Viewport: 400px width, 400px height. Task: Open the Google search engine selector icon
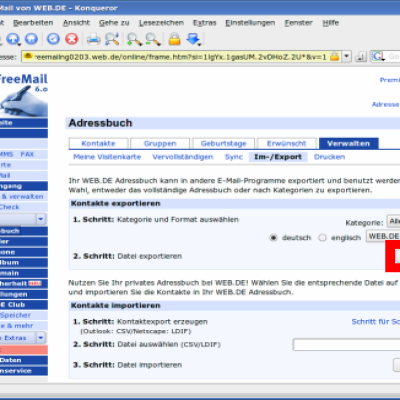click(x=378, y=57)
